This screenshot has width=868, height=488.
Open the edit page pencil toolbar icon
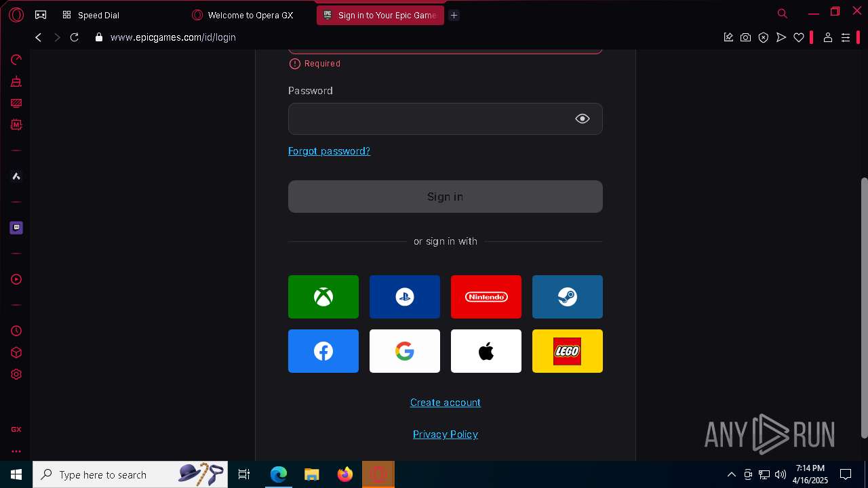[728, 37]
